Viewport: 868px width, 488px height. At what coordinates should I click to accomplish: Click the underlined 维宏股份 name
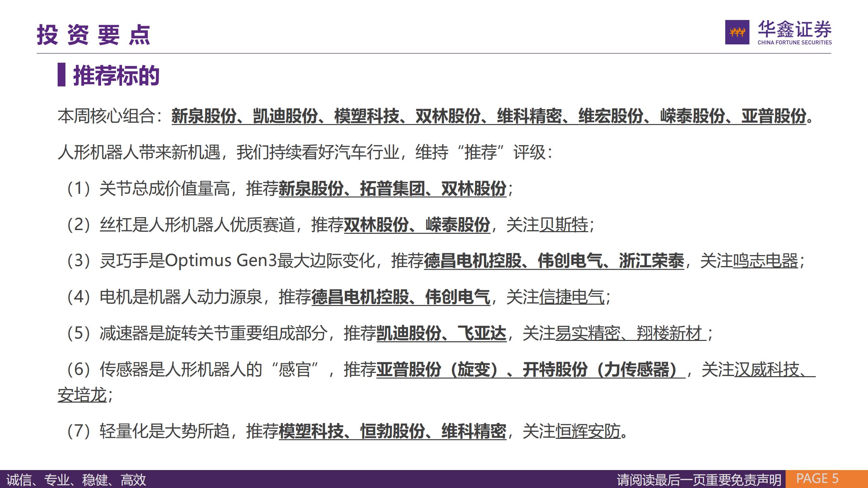tap(611, 116)
